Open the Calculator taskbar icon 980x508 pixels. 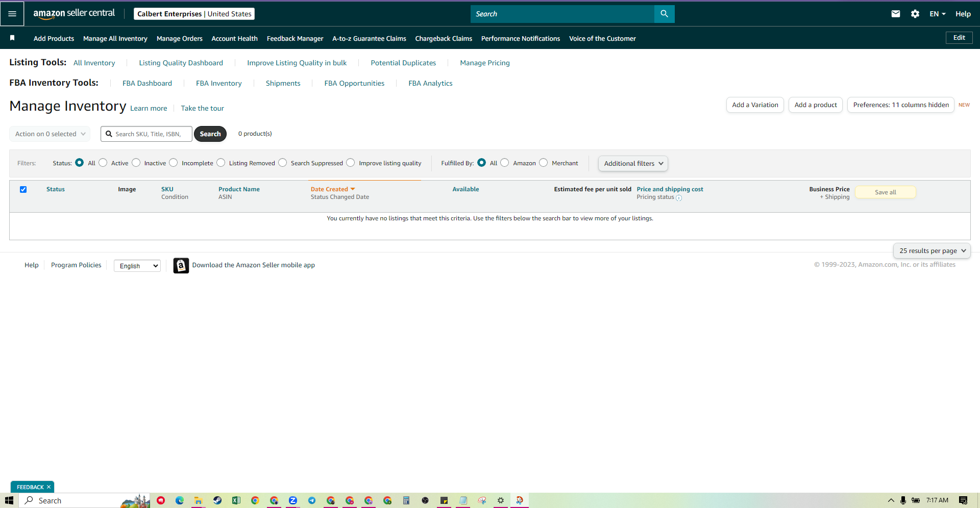point(406,500)
